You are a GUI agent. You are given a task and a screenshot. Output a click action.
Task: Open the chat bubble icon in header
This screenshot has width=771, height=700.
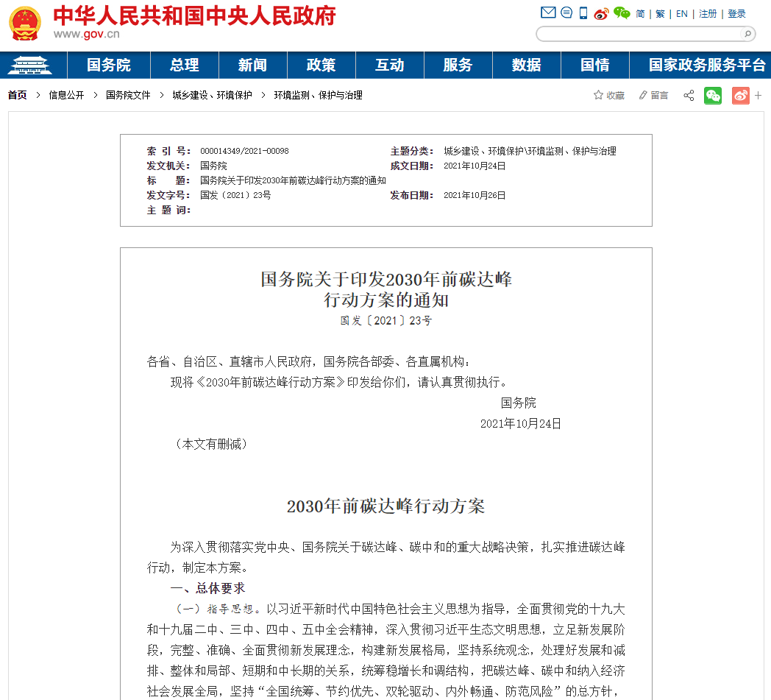(566, 13)
